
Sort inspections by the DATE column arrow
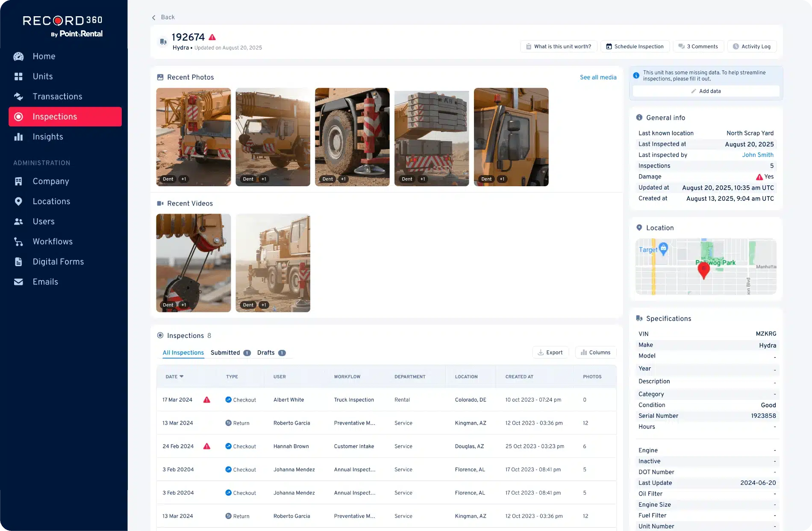[182, 376]
